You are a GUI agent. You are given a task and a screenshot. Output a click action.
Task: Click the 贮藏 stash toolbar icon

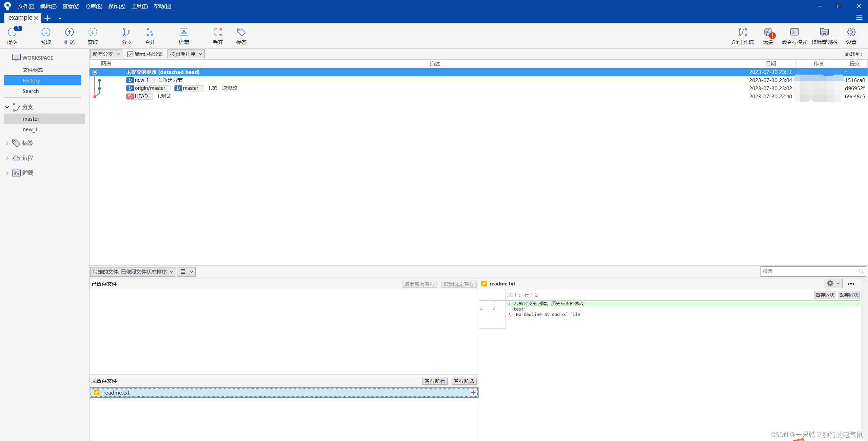click(x=184, y=36)
